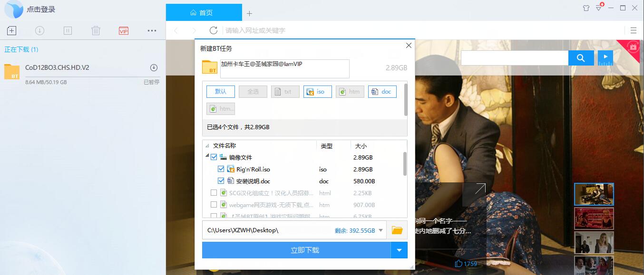This screenshot has height=275, width=644.
Task: Collapse the 镜像文件 folder tree node
Action: [x=207, y=156]
